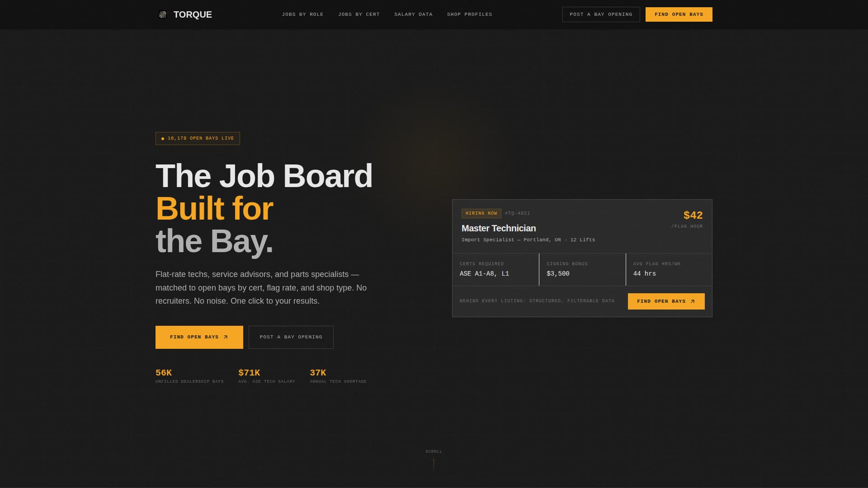This screenshot has width=868, height=488.
Task: Click the orange 'Built for' headline text
Action: point(214,209)
